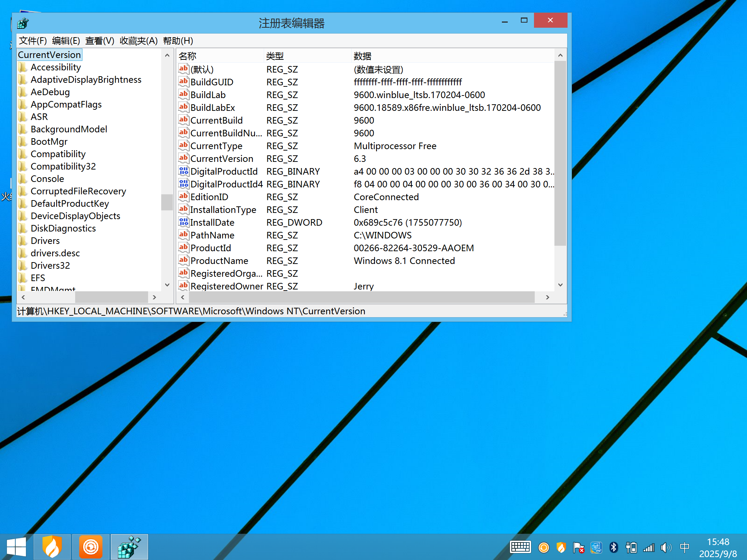Select the AeDebug folder icon
The height and width of the screenshot is (560, 747).
tap(23, 92)
